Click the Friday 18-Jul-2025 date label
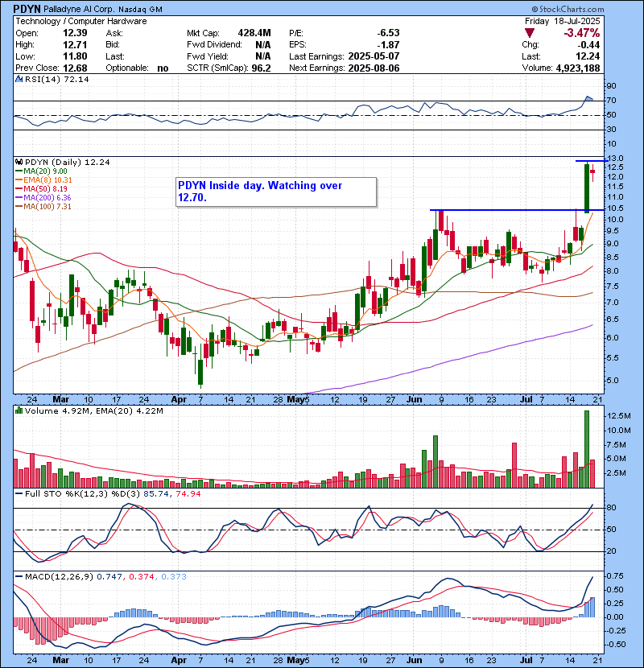 tap(562, 21)
